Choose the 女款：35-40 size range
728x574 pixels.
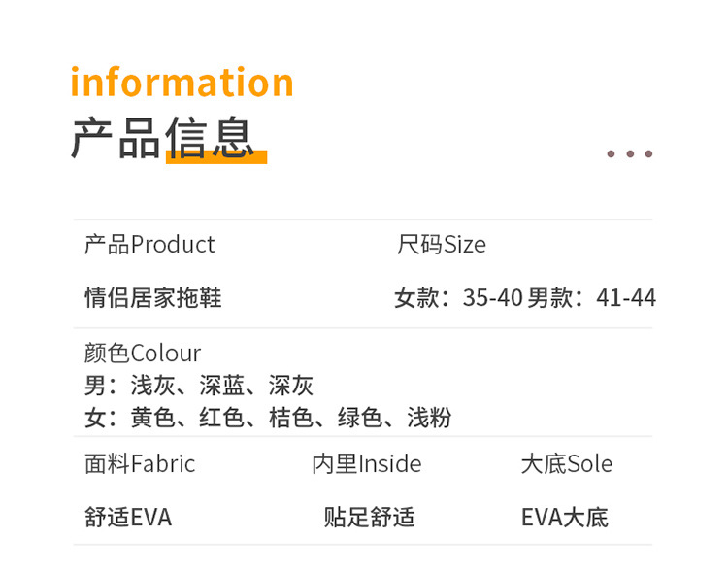coord(458,297)
